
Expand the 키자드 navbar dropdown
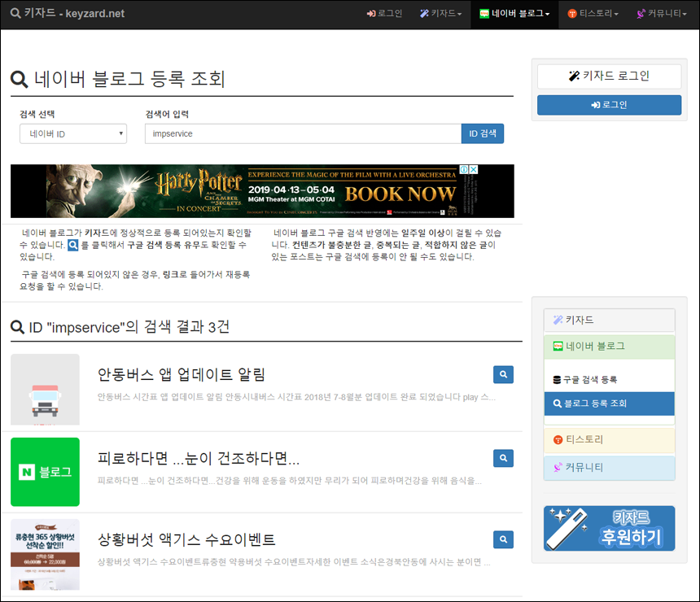[440, 13]
